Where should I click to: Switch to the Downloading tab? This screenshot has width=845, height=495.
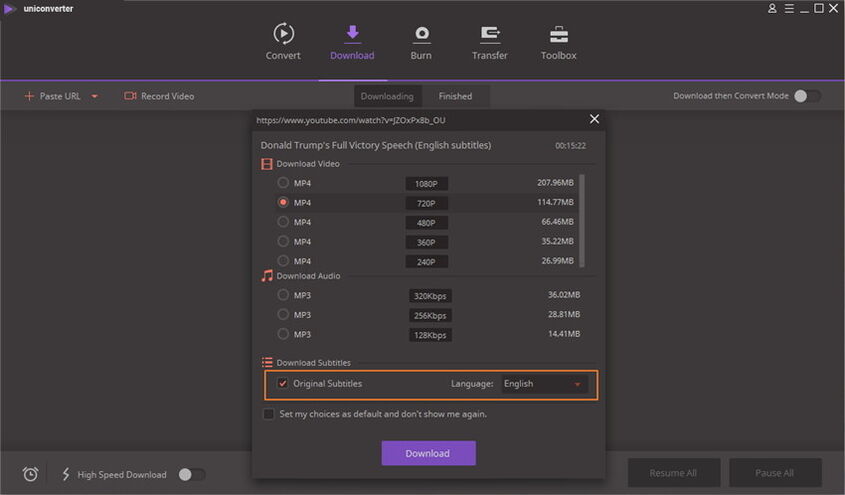pyautogui.click(x=387, y=96)
